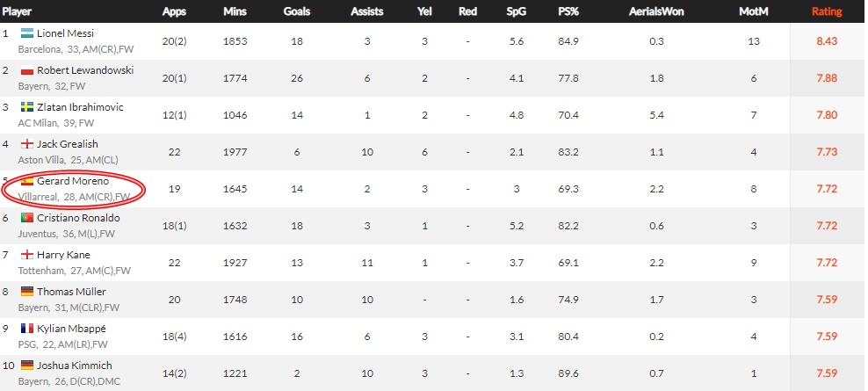Click Argentina flag icon beside Lionel Messi
The height and width of the screenshot is (391, 868).
coord(27,33)
